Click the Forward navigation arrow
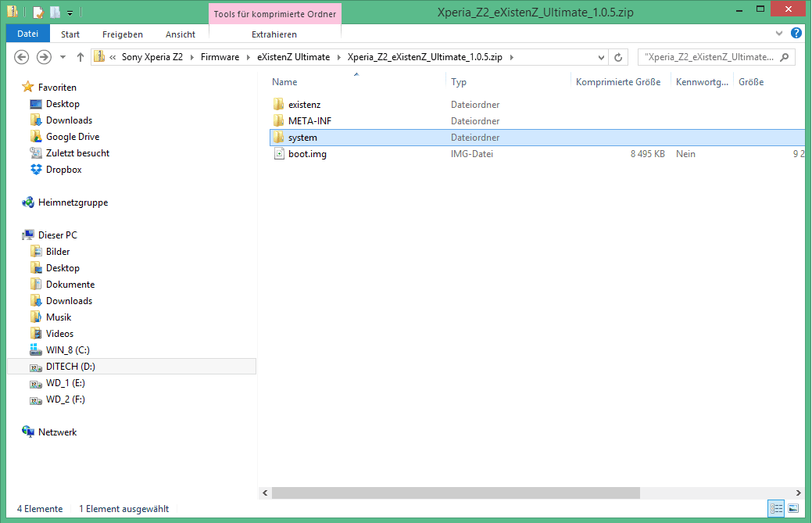 point(44,57)
